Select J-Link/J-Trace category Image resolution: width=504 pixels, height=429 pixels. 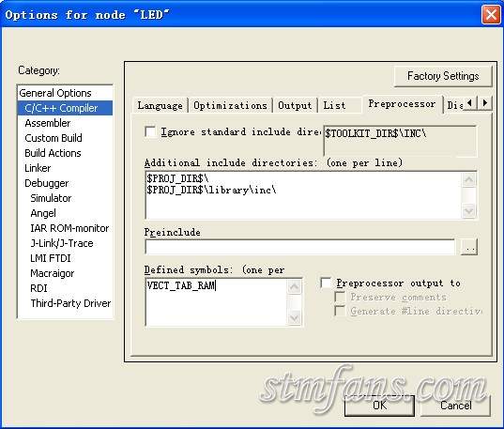[x=62, y=243]
